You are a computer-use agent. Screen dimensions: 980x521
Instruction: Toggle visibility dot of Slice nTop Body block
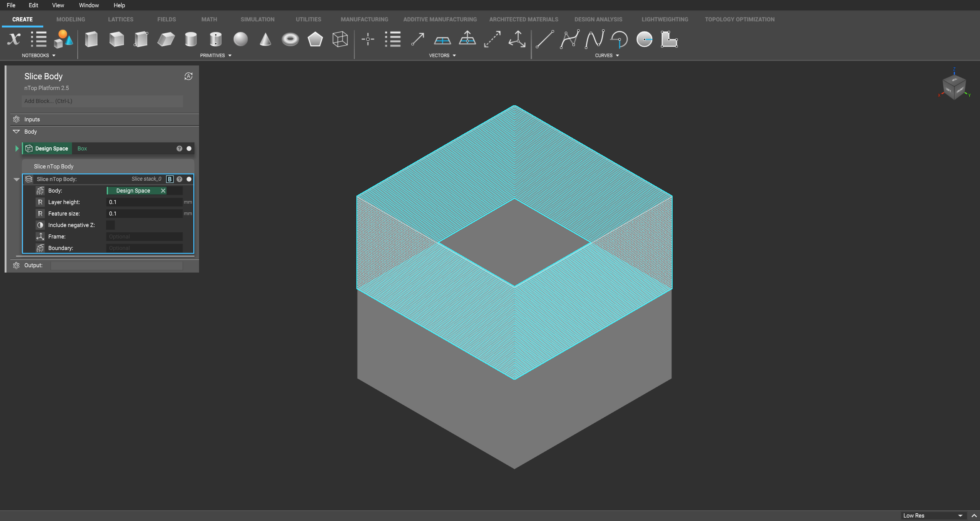tap(189, 179)
